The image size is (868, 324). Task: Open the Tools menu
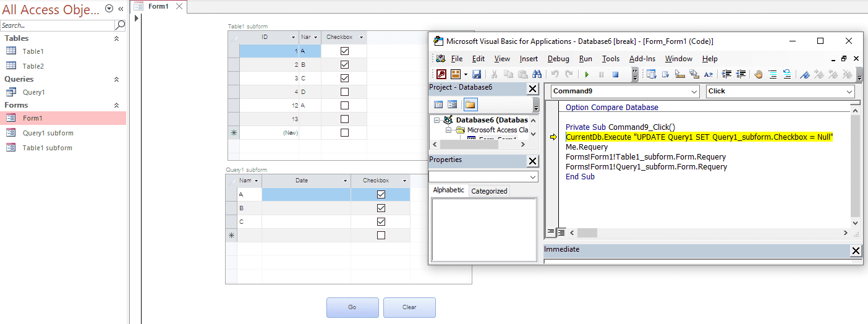(x=611, y=59)
